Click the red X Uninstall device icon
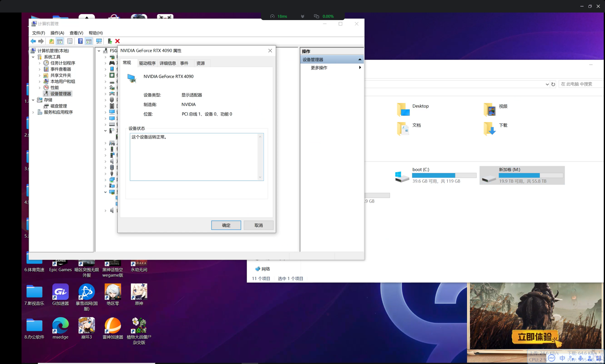The height and width of the screenshot is (364, 605). coord(117,41)
